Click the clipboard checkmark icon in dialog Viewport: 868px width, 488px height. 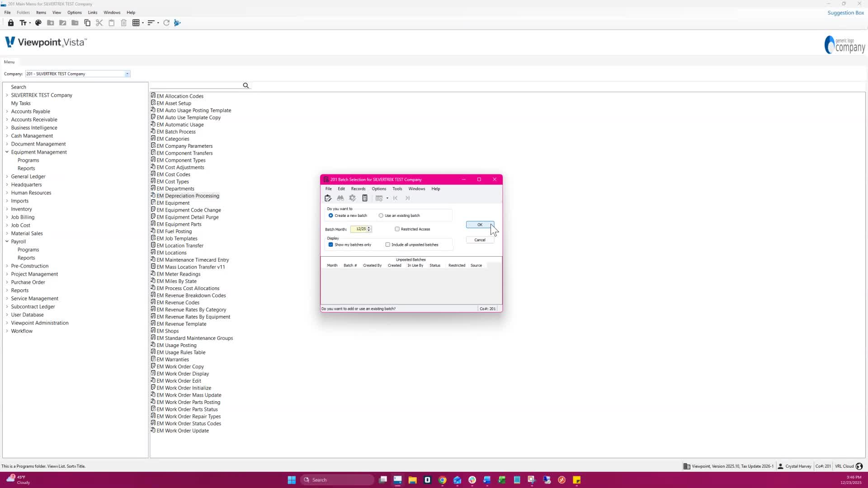click(x=328, y=198)
